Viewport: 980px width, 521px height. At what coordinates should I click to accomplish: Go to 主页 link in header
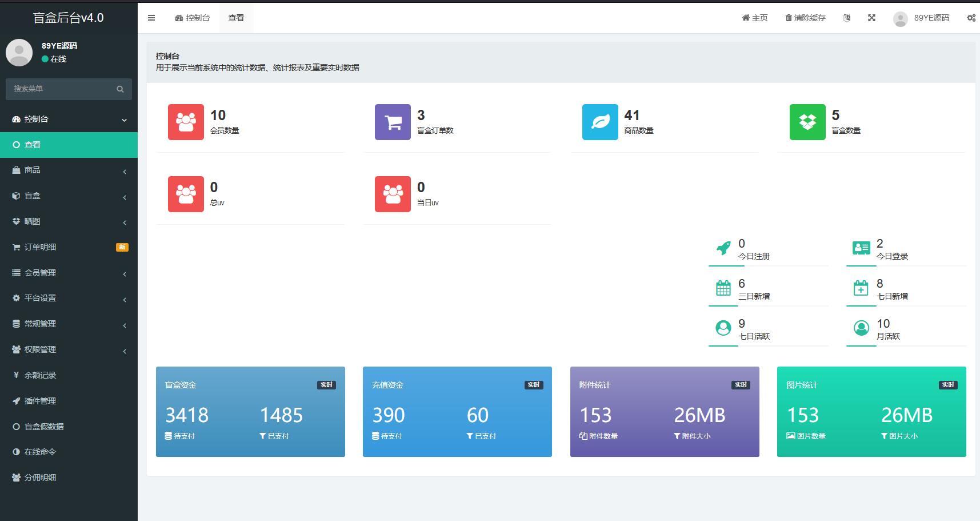pyautogui.click(x=754, y=18)
